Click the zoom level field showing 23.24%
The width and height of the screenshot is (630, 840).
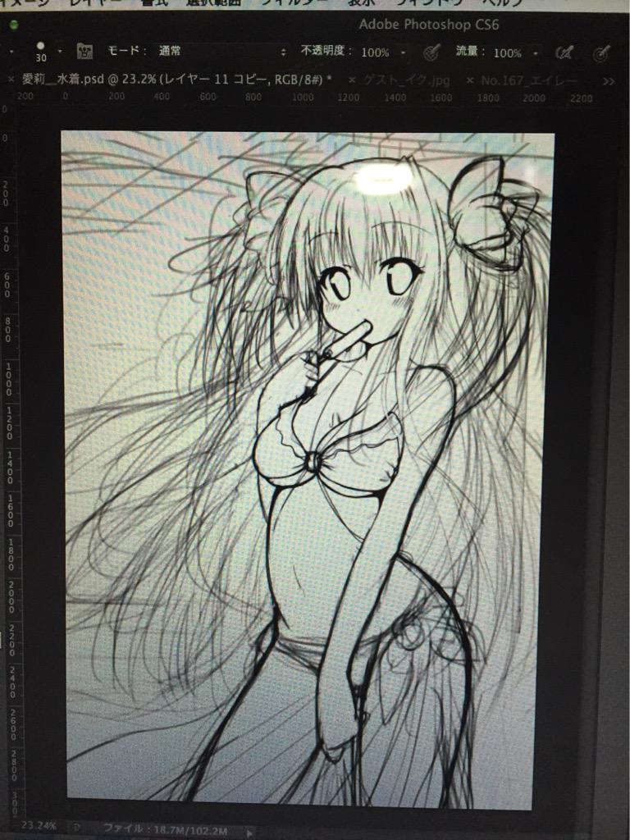pyautogui.click(x=39, y=825)
